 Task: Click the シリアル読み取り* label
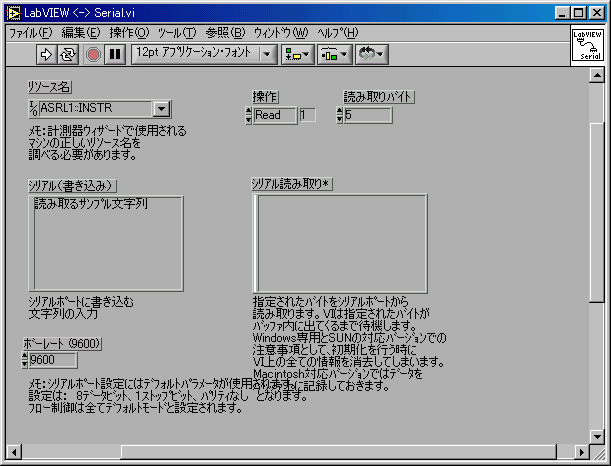(x=292, y=184)
